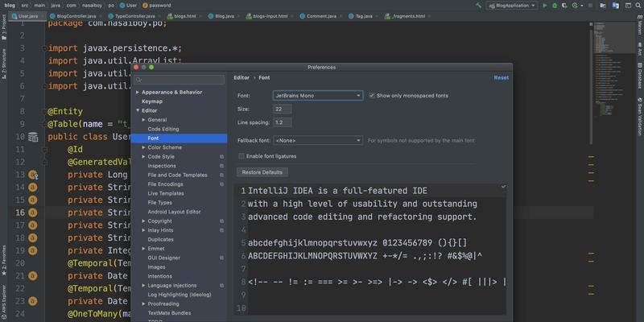The width and height of the screenshot is (644, 322).
Task: Click the orange gutter icon on line 21
Action: point(33,276)
